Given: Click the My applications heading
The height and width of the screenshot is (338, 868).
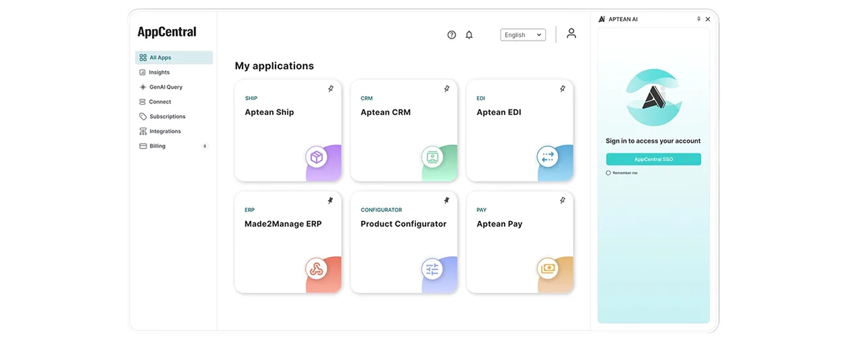Looking at the screenshot, I should 274,66.
